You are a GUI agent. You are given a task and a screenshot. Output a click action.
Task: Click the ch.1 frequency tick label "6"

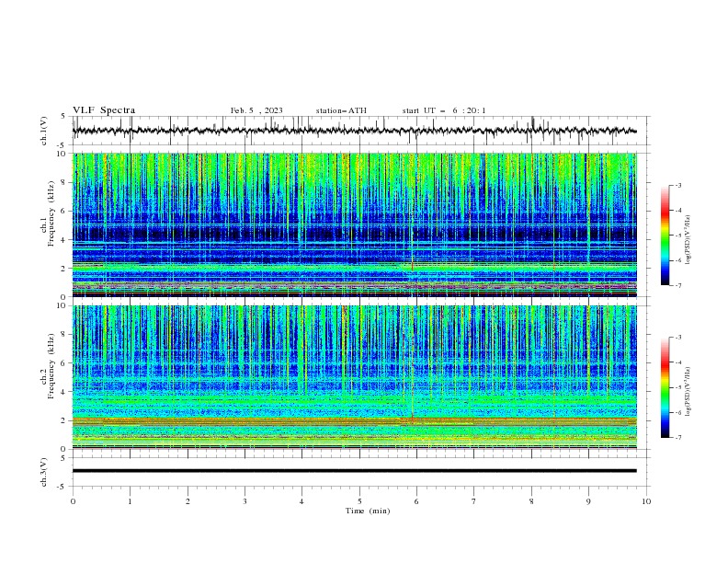63,211
